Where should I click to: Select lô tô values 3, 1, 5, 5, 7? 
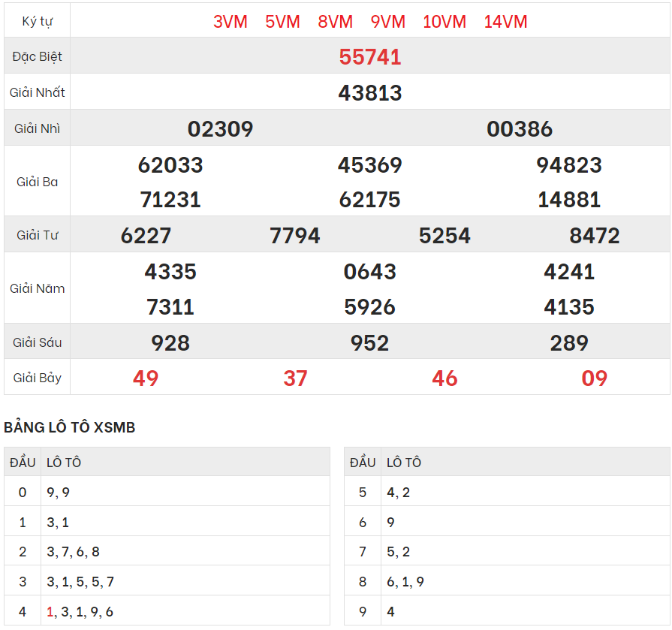coord(80,582)
